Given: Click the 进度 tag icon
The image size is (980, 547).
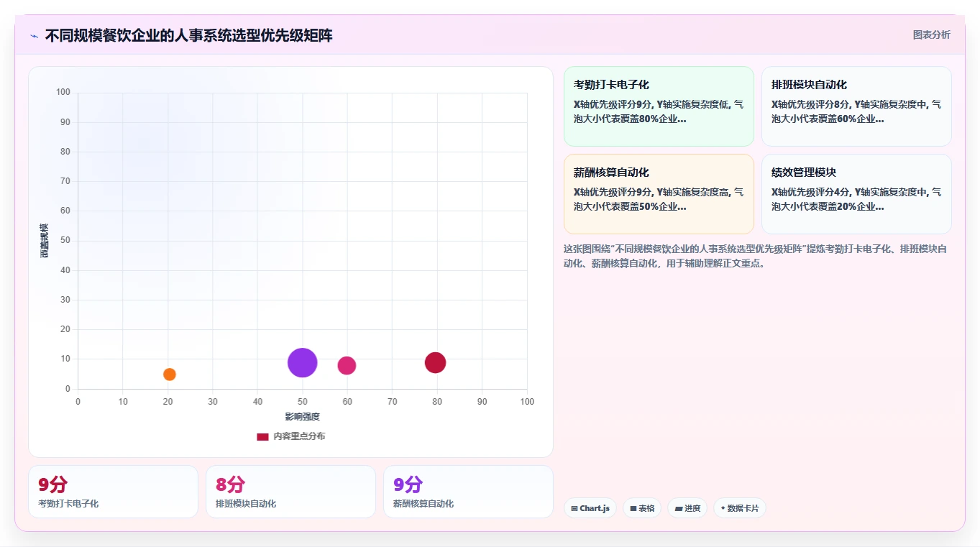Looking at the screenshot, I should point(679,508).
